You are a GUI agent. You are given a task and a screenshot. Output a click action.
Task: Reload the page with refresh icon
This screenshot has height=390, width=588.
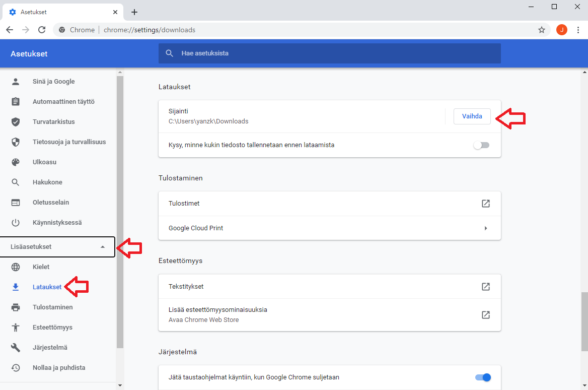click(x=42, y=30)
